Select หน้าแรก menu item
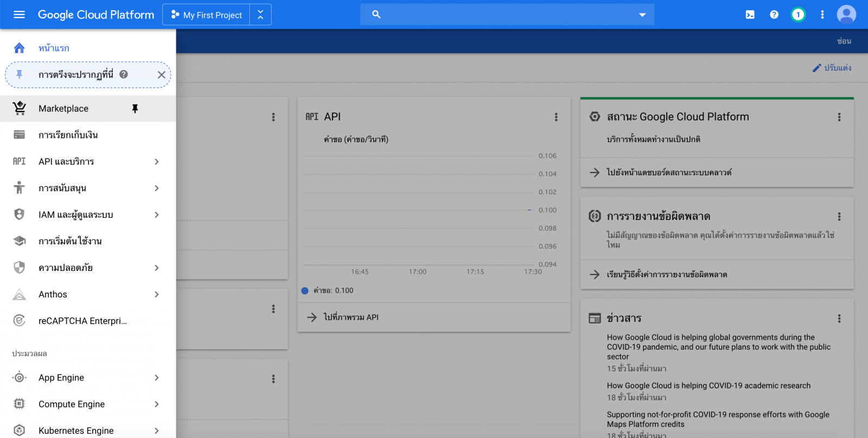 pos(88,48)
